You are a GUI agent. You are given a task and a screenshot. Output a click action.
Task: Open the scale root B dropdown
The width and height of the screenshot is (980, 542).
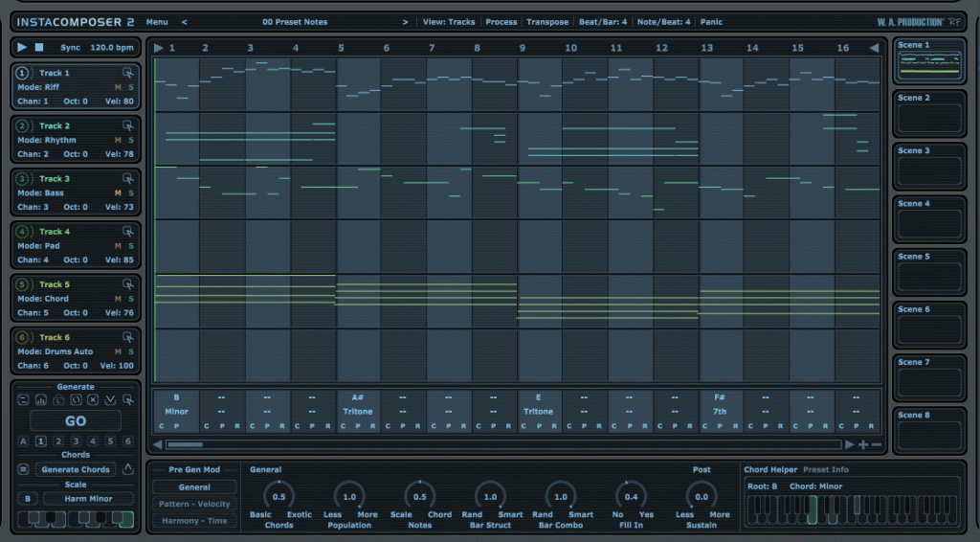28,499
